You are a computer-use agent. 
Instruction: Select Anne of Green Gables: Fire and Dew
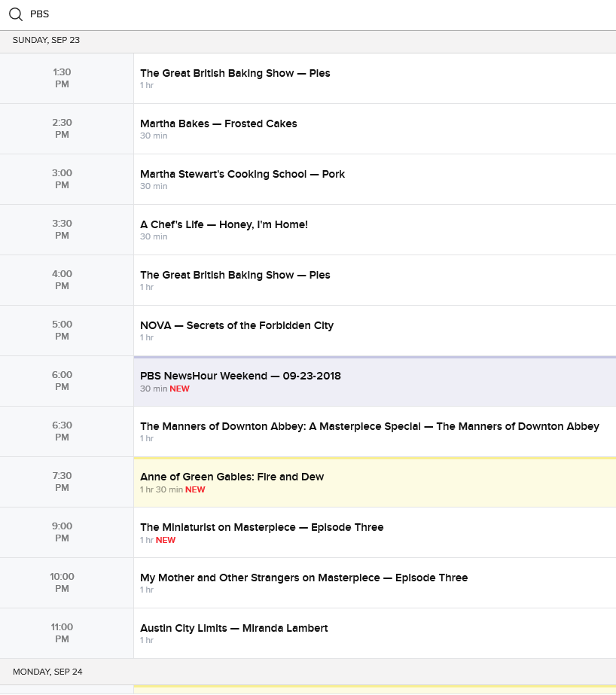(x=232, y=477)
